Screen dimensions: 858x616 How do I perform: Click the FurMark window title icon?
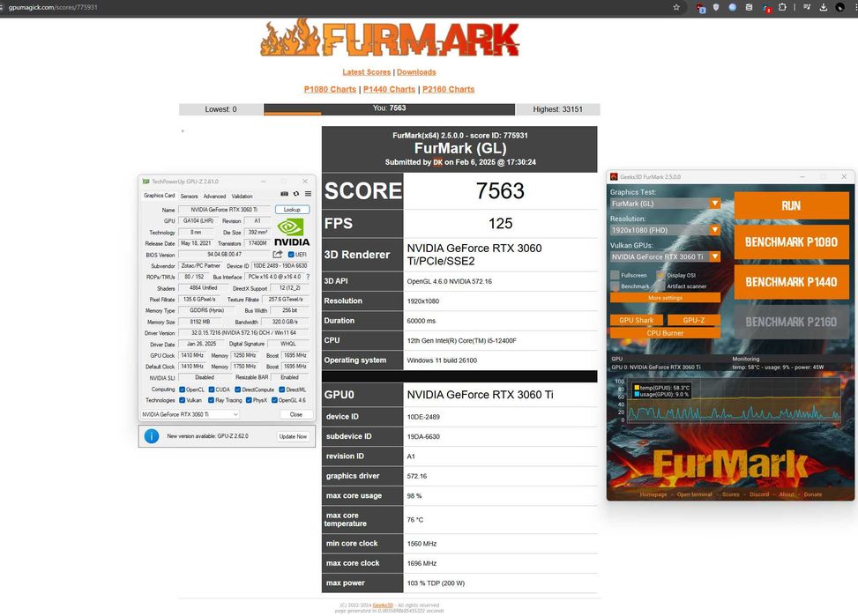(614, 177)
